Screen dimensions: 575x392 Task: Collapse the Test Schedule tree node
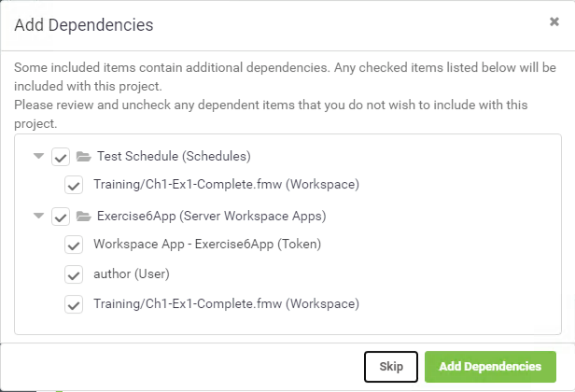tap(38, 156)
